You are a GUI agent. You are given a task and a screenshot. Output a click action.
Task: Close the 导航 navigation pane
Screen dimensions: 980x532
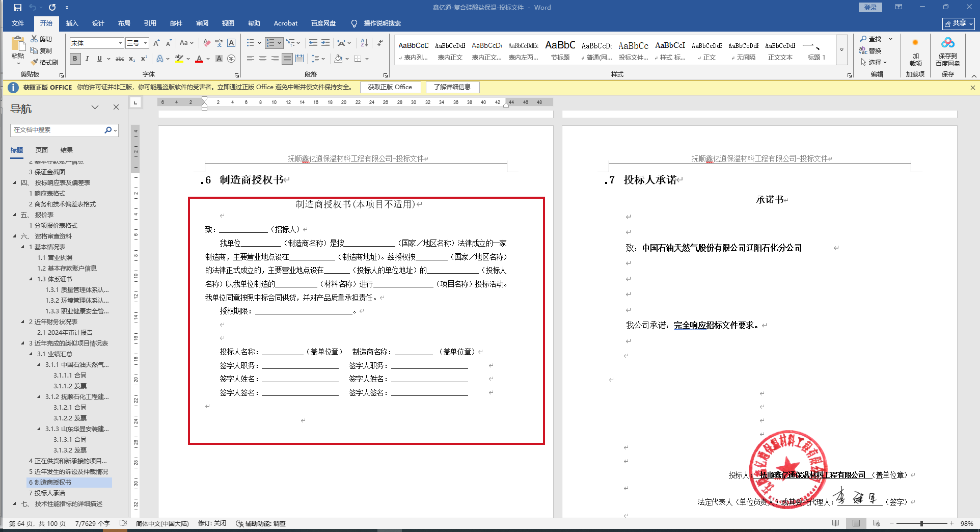116,107
